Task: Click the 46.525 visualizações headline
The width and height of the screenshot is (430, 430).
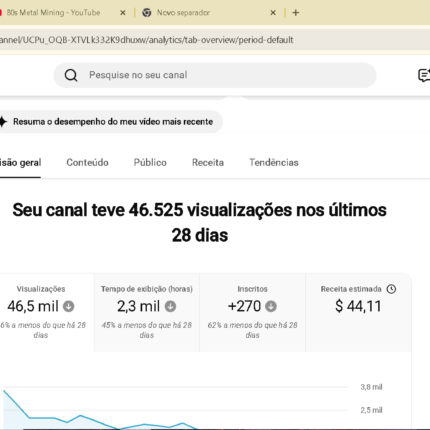Action: [199, 223]
